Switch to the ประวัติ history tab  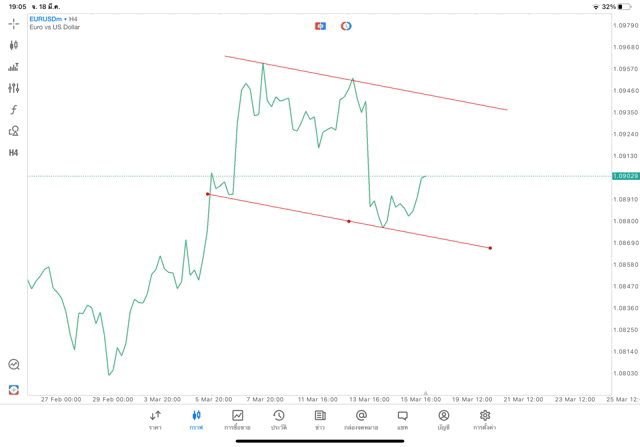click(279, 420)
